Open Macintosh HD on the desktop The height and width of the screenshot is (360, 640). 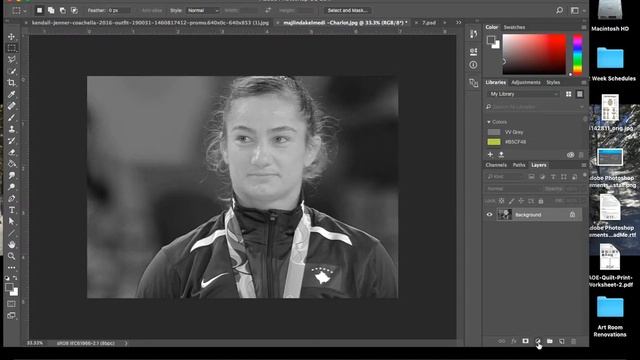coord(610,16)
